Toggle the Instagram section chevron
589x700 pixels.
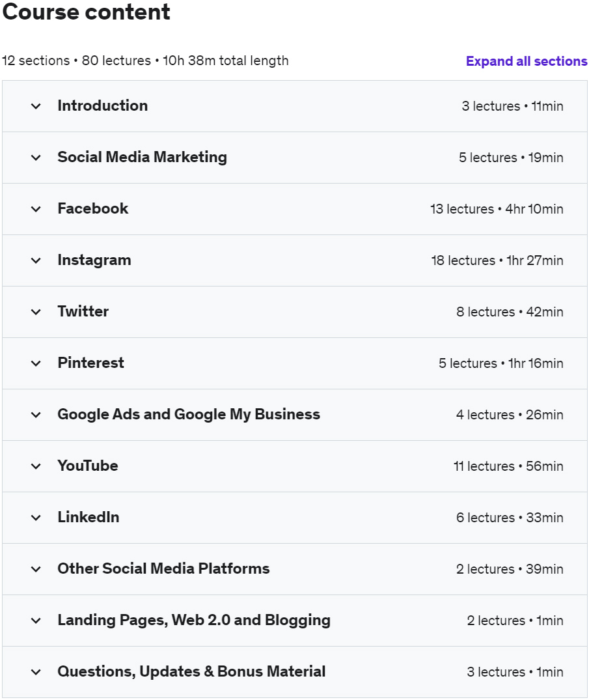pyautogui.click(x=36, y=260)
